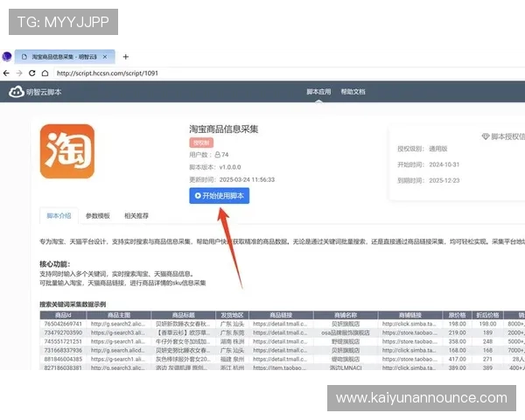Click the 福建 泉州 region cell

coord(232,359)
